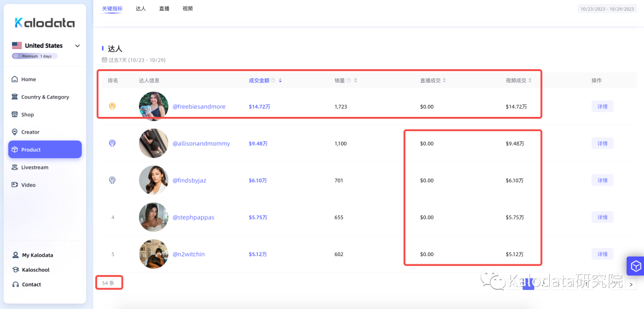The image size is (644, 309).
Task: Click the avatar of @freebiesandmore
Action: tap(154, 106)
